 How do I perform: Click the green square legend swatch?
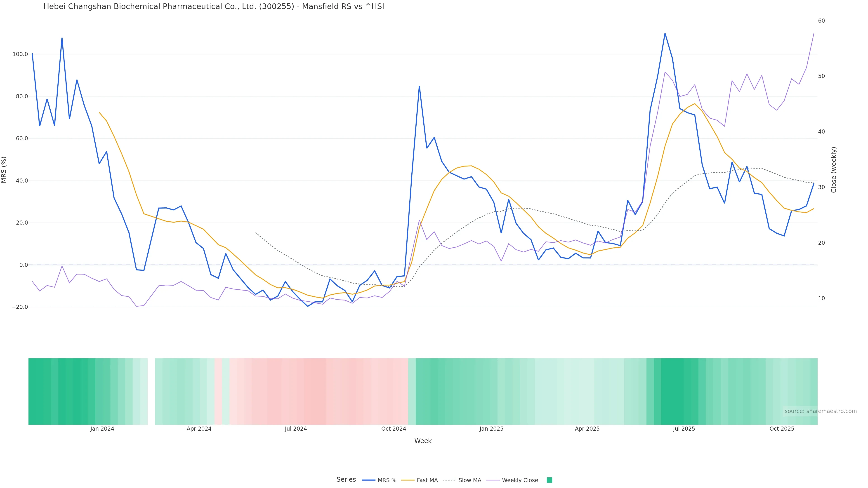point(549,480)
